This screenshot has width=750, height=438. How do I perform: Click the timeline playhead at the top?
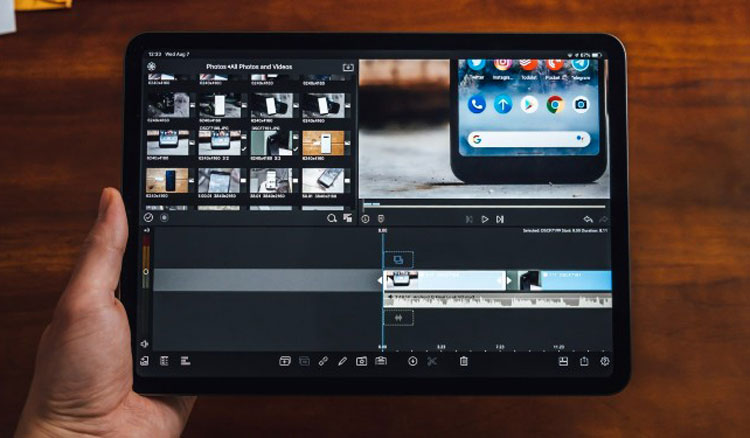coord(383,231)
